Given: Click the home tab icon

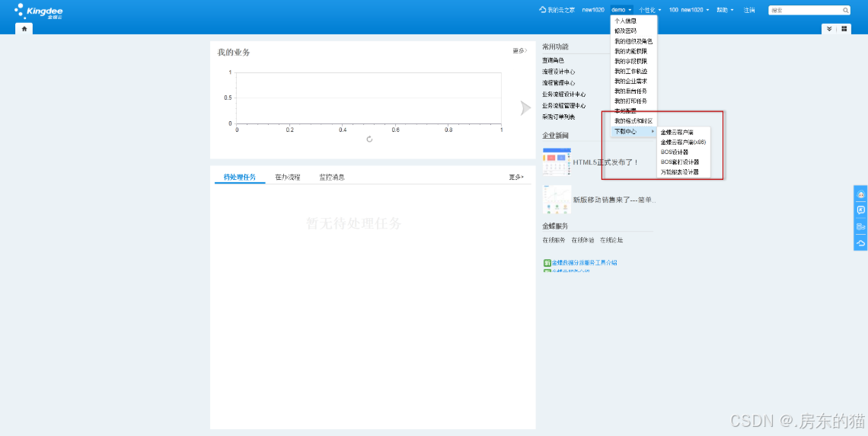Looking at the screenshot, I should point(24,29).
